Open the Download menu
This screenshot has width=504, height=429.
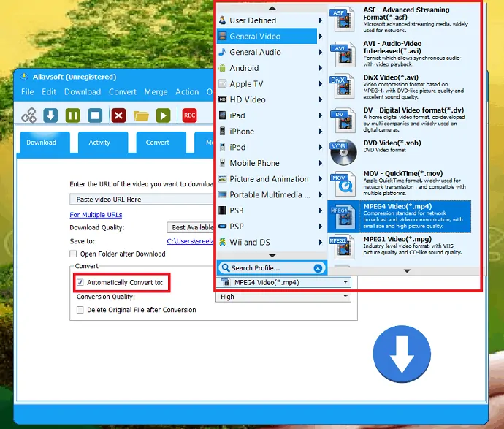pos(83,92)
